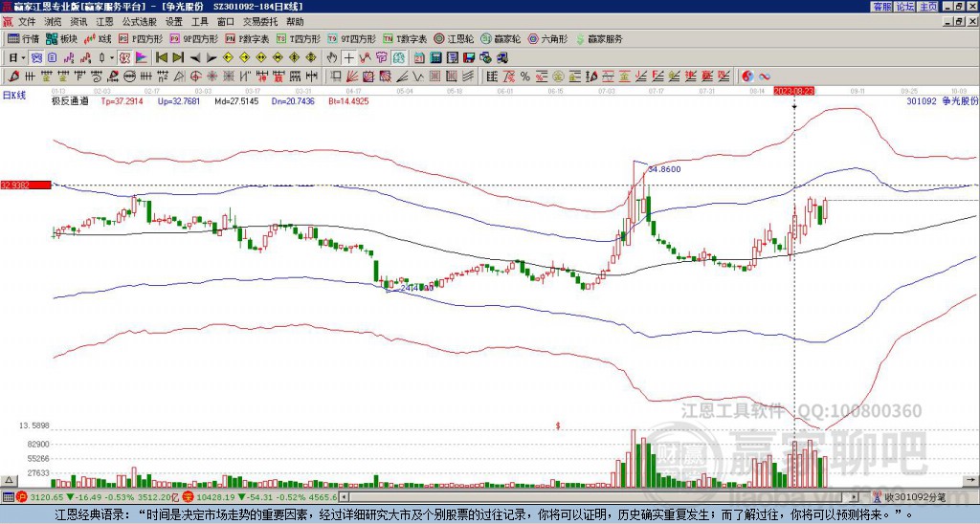
Task: Click the percent sign drawing tool
Action: click(x=525, y=76)
